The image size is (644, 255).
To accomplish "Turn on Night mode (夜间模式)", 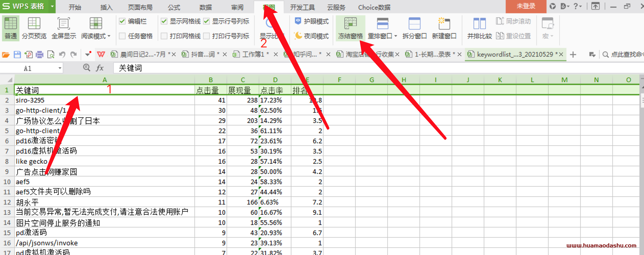I will tap(312, 36).
